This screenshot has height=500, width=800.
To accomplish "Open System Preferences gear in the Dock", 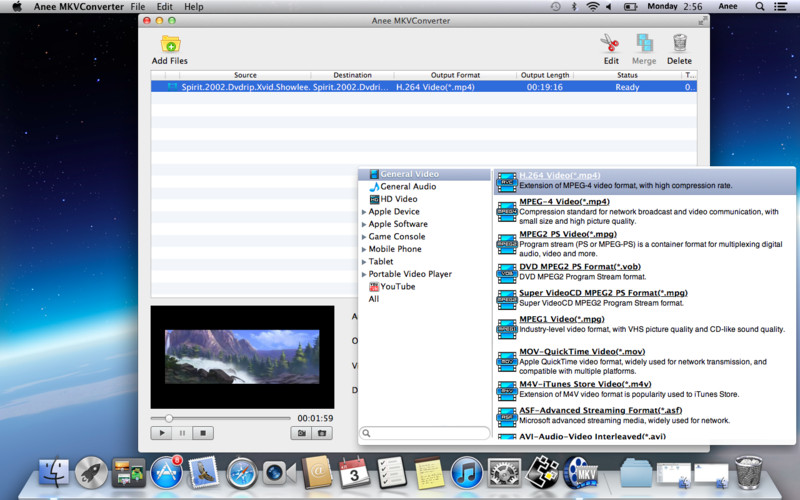I will point(504,472).
